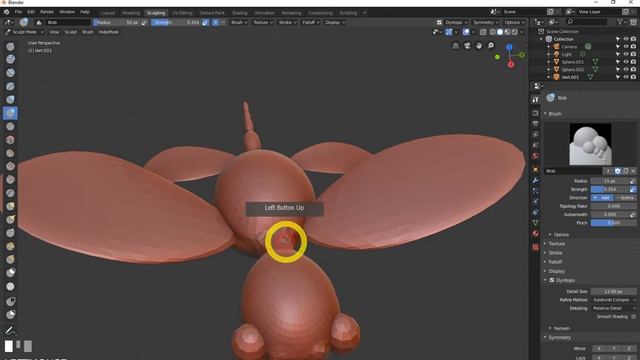Toggle Dyntopo checkbox in properties panel
Screen dimensions: 640x360
pyautogui.click(x=552, y=280)
